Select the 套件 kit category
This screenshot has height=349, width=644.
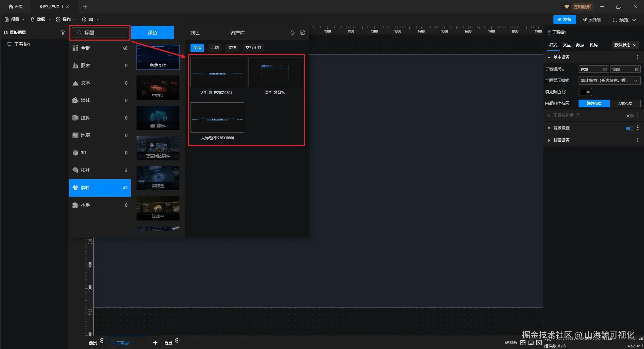[100, 188]
